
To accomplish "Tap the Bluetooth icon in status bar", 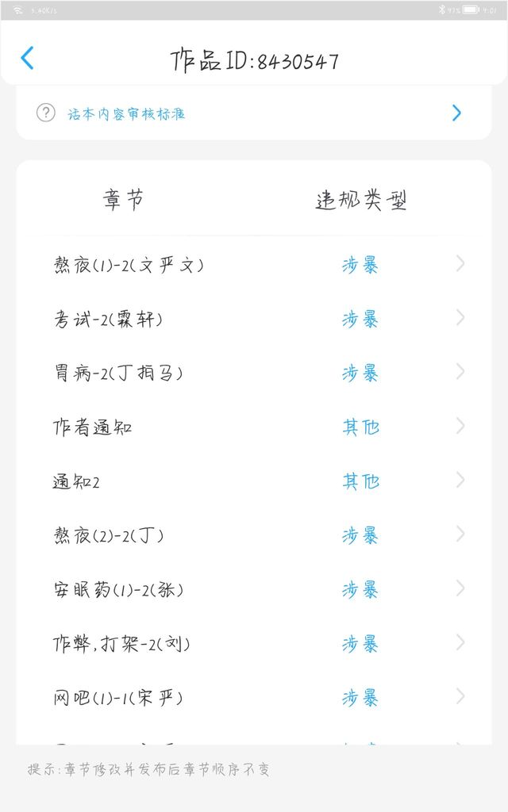I will click(x=441, y=10).
